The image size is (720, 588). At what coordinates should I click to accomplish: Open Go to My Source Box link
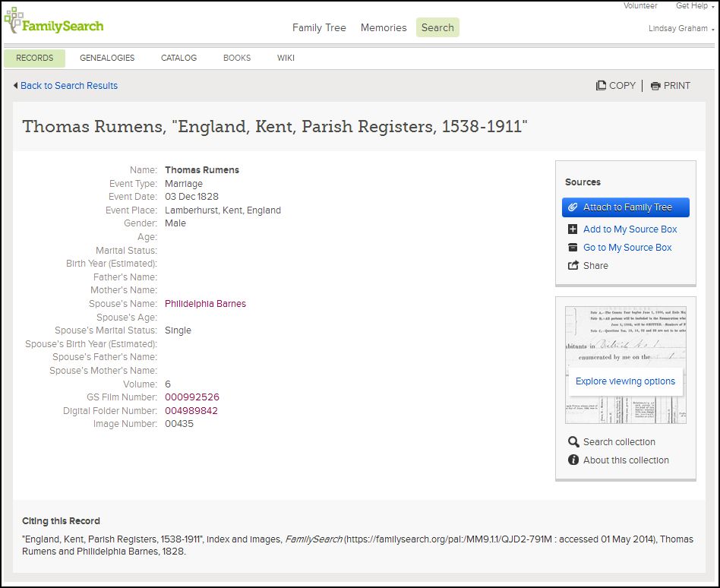point(627,247)
